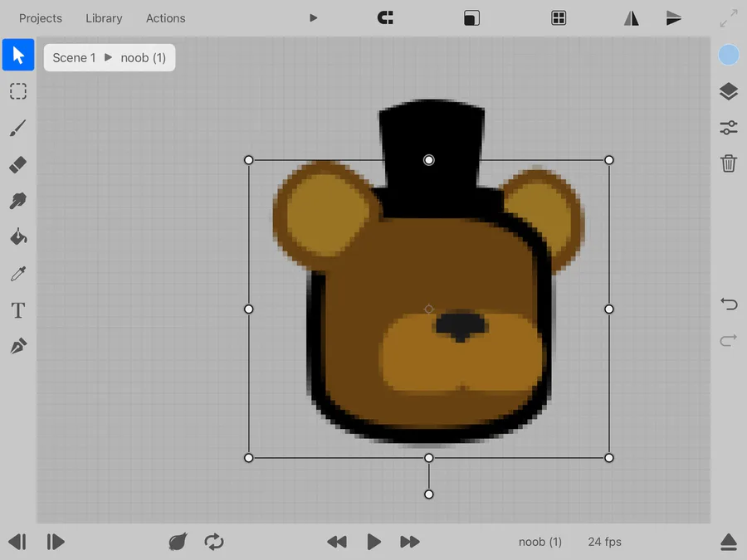This screenshot has height=560, width=747.
Task: Open the Projects menu
Action: pyautogui.click(x=41, y=18)
